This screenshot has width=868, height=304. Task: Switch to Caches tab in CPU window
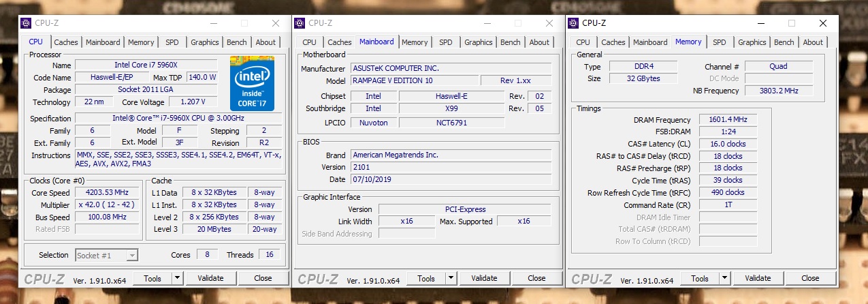tap(66, 42)
